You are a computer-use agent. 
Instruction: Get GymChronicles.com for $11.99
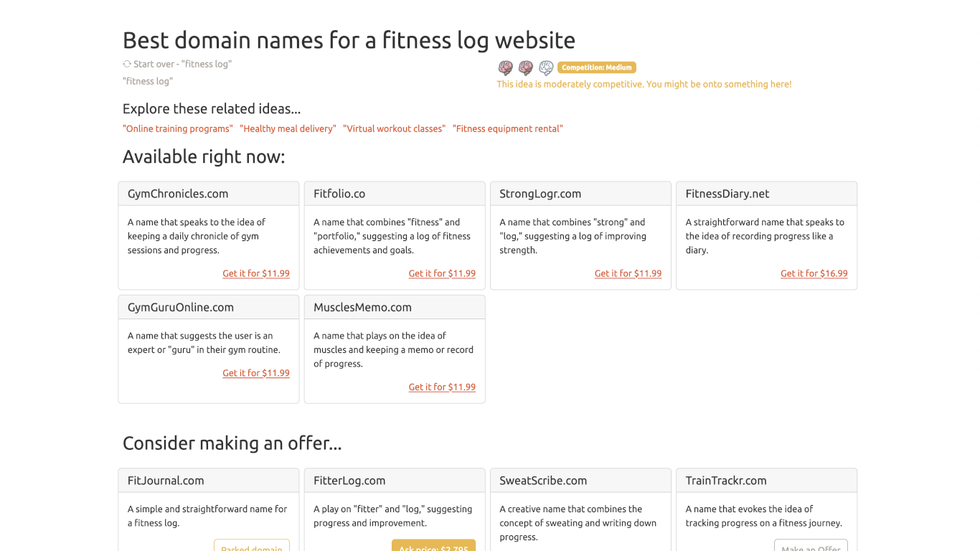pos(256,273)
